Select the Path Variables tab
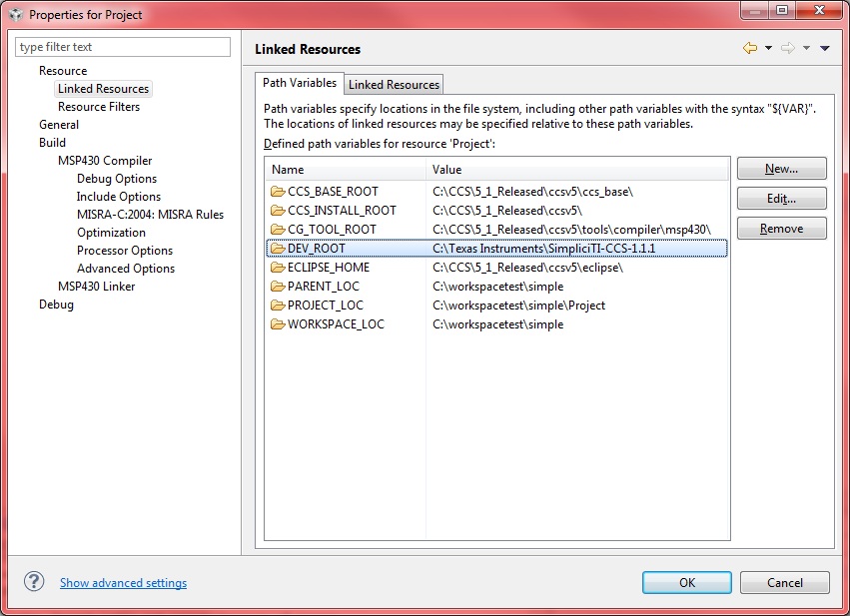This screenshot has height=616, width=850. click(x=301, y=84)
